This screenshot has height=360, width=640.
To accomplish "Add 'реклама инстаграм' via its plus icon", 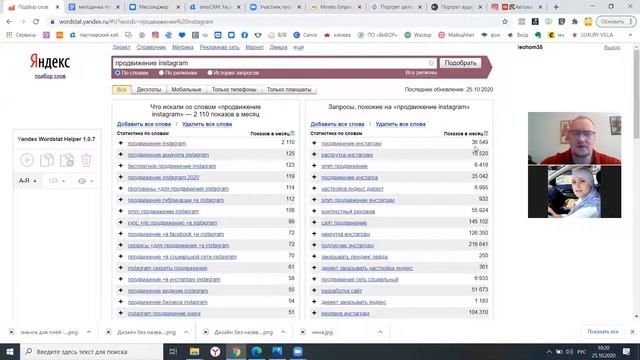I will point(314,313).
